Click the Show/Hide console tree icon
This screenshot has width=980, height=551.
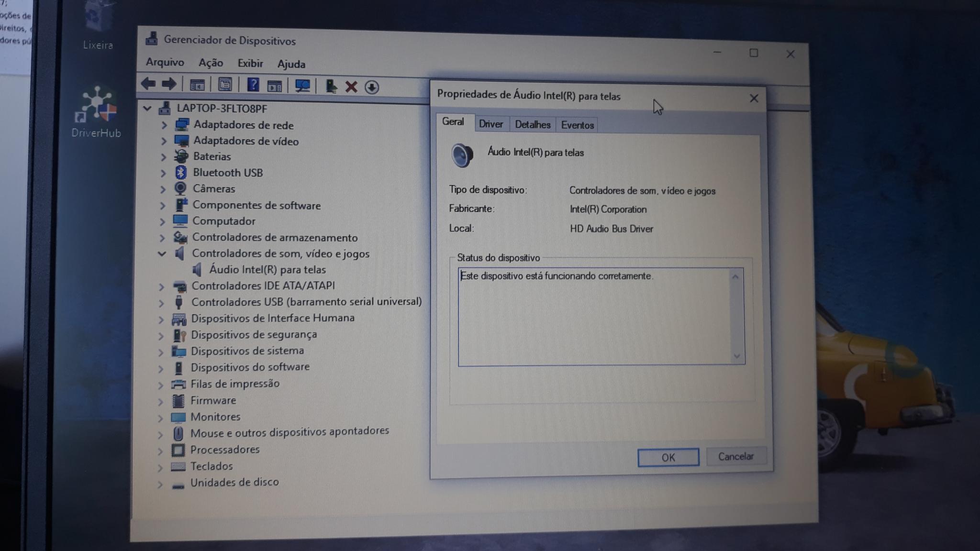(197, 85)
